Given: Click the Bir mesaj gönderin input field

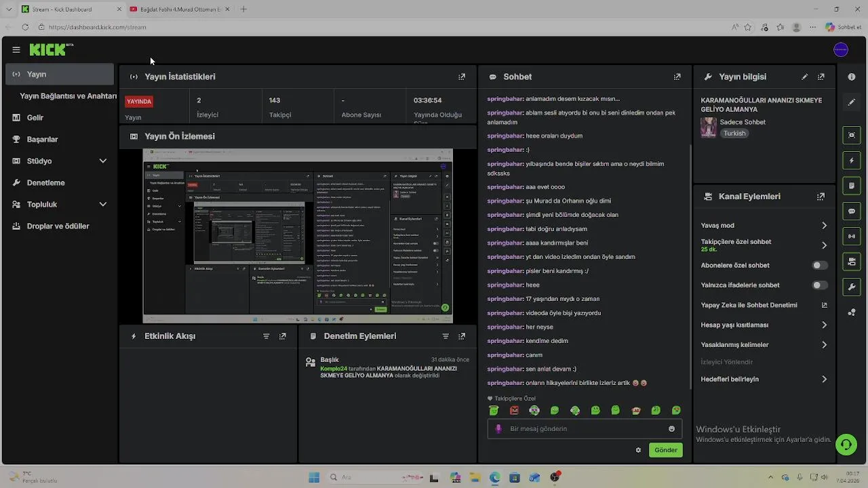Looking at the screenshot, I should (585, 428).
